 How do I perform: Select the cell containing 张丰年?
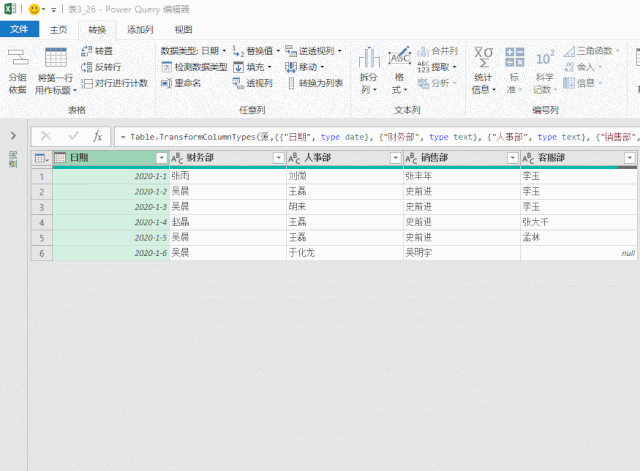click(x=462, y=176)
